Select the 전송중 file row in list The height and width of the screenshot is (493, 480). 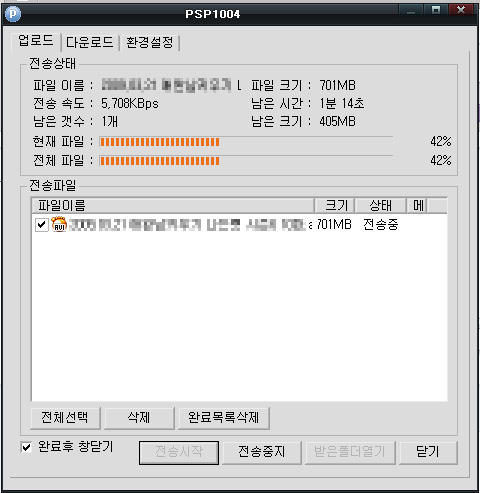coord(239,224)
